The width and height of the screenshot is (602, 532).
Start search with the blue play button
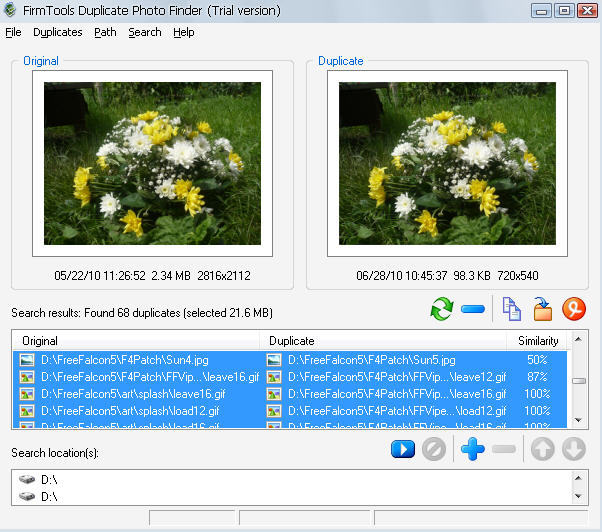(x=403, y=449)
